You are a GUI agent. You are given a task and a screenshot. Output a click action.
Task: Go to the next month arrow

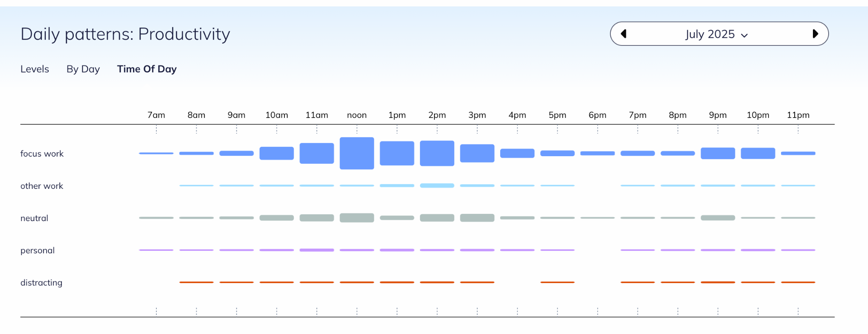coord(815,34)
